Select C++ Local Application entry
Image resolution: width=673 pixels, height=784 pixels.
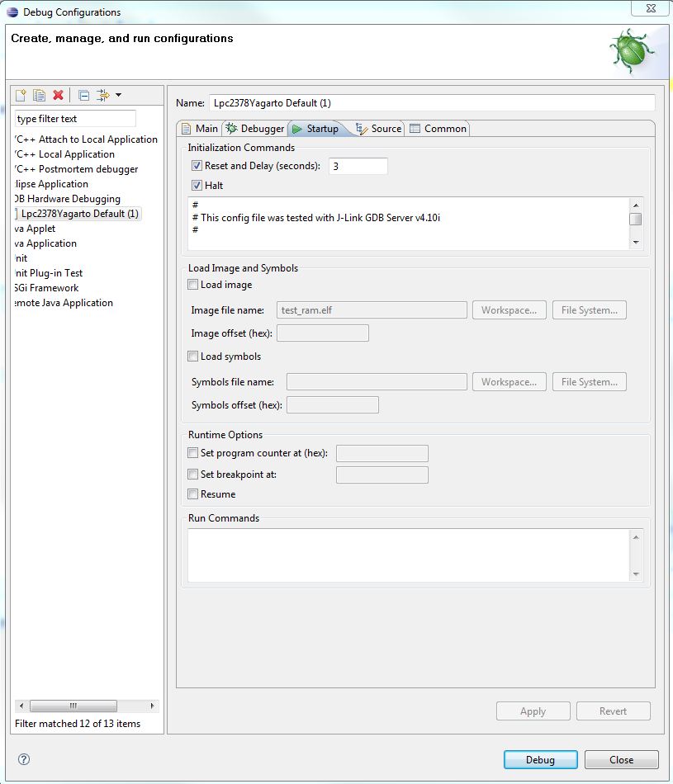point(64,154)
